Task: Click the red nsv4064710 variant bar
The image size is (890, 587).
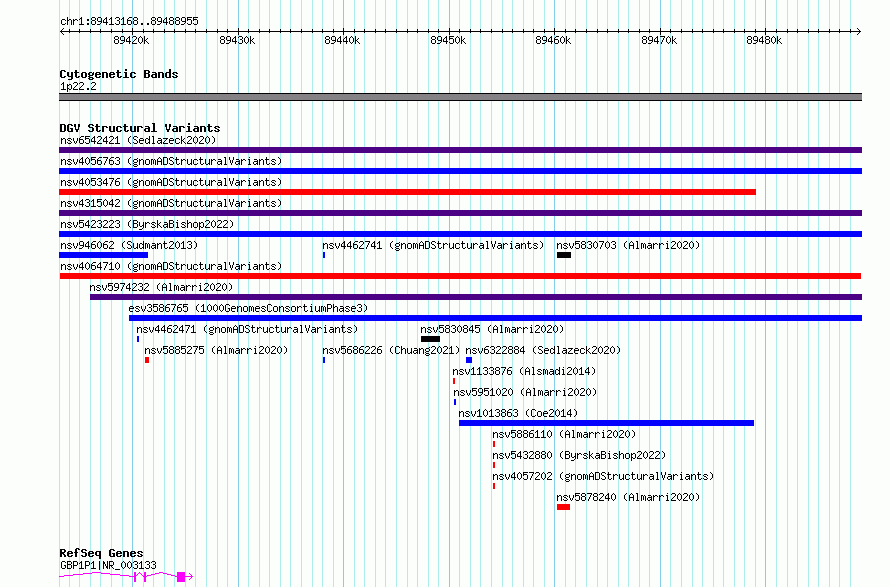Action: pyautogui.click(x=460, y=276)
